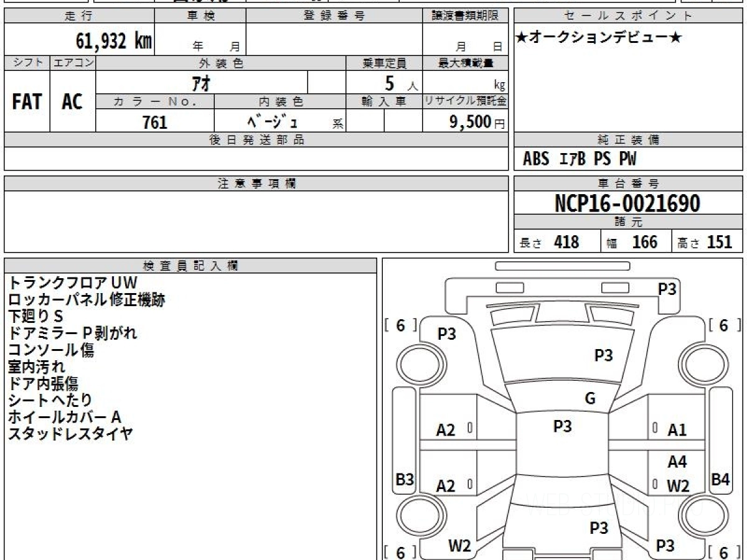Viewport: 747px width, 560px height.
Task: Click the 純正装備 header
Action: click(629, 140)
